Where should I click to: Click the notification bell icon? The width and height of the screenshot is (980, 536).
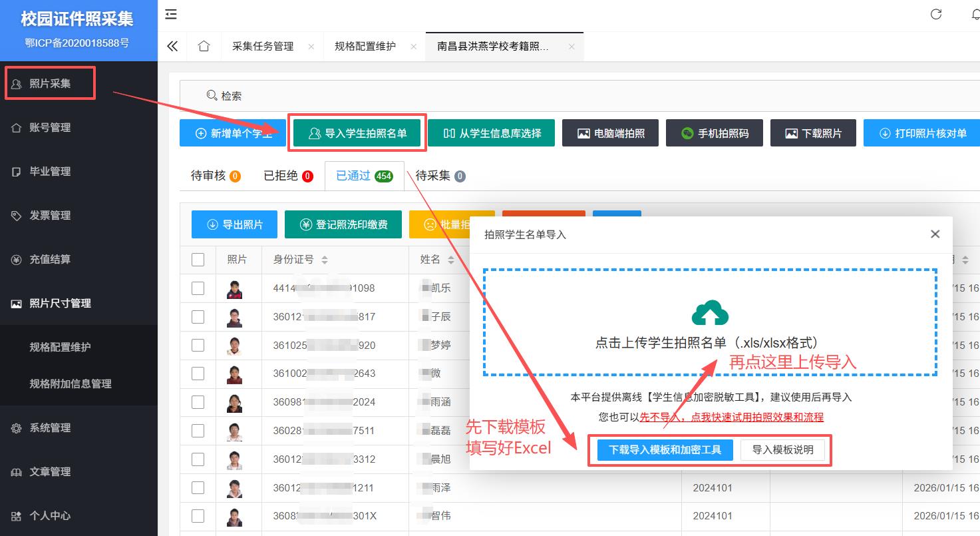(975, 15)
